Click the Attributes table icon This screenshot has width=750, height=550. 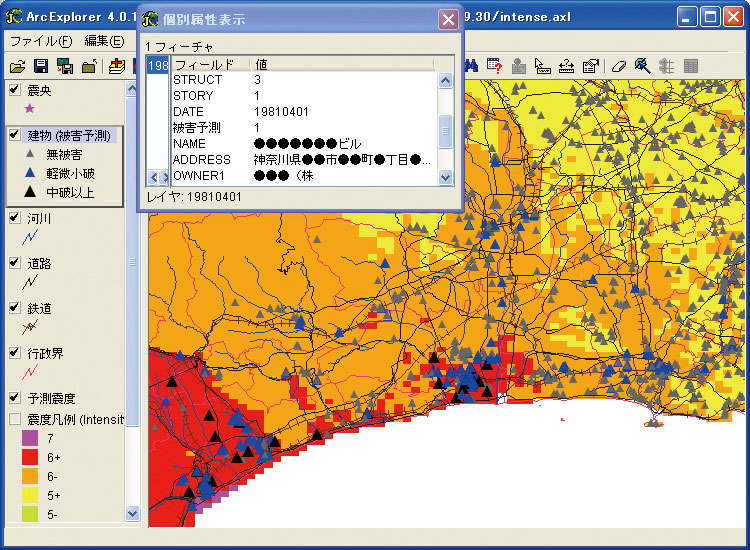coord(691,66)
